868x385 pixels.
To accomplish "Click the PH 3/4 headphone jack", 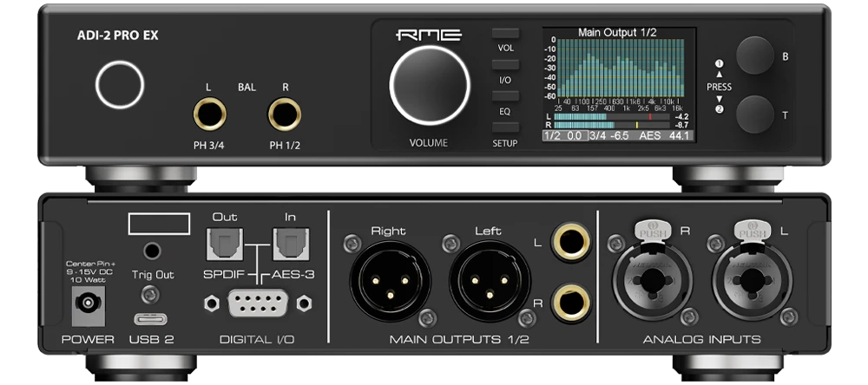I will (x=209, y=114).
